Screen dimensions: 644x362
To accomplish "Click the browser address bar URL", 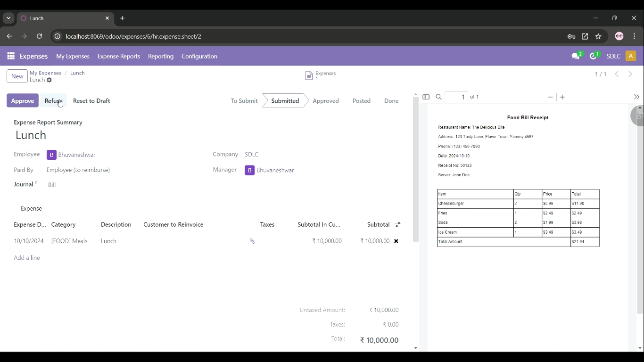I will pyautogui.click(x=133, y=36).
